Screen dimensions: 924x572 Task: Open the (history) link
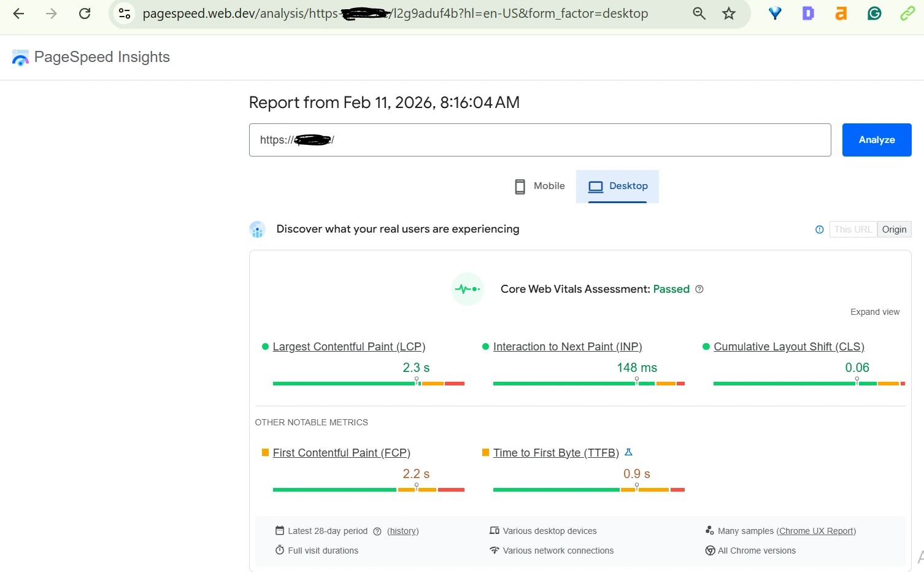pyautogui.click(x=403, y=531)
